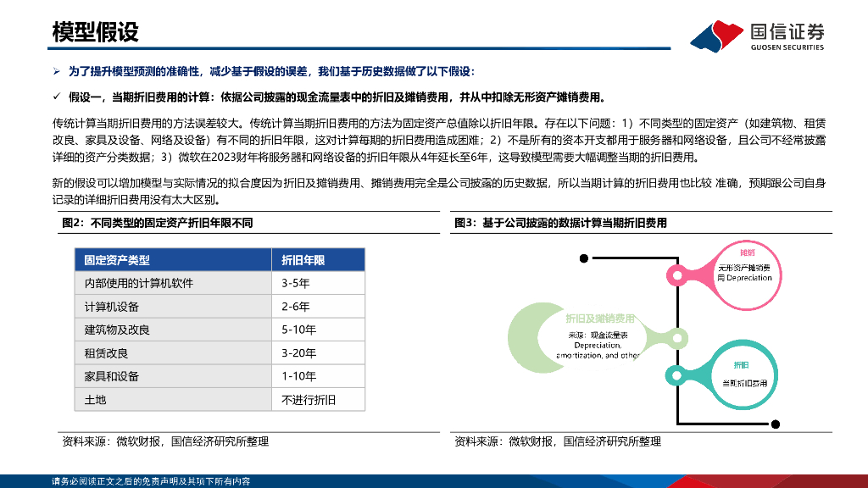Click the Guosen Securities red-blue logo
The image size is (868, 488).
716,36
